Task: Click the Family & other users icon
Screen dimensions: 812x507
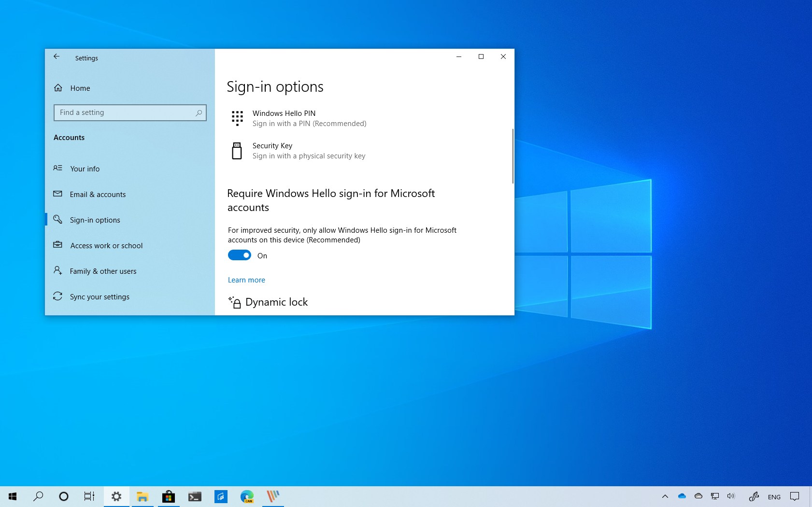Action: tap(57, 270)
